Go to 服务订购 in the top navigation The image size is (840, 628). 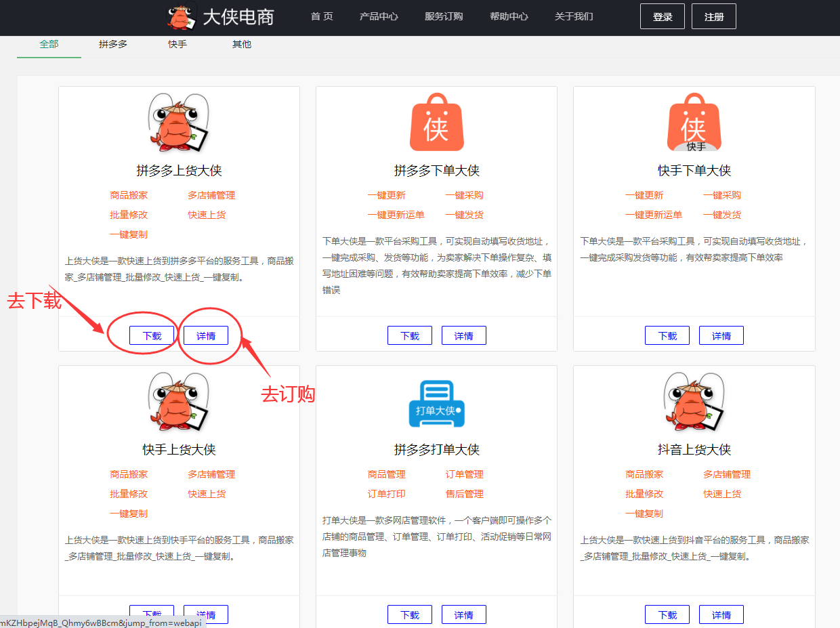[x=444, y=16]
